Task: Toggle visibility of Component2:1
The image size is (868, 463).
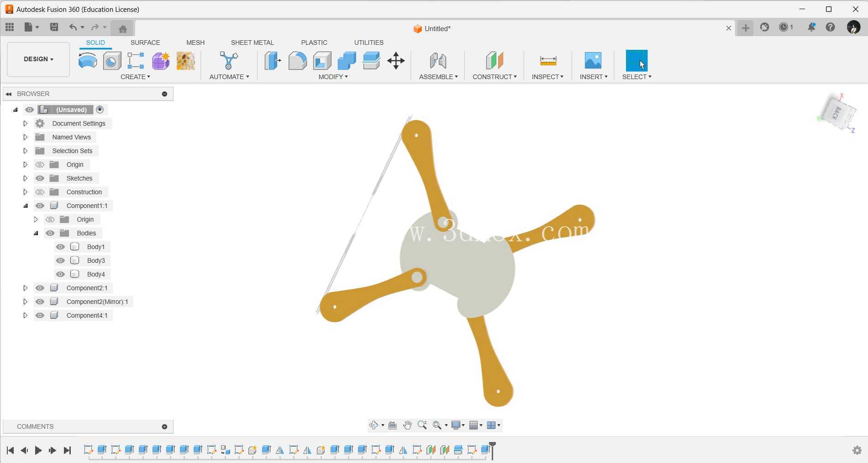Action: pyautogui.click(x=40, y=288)
